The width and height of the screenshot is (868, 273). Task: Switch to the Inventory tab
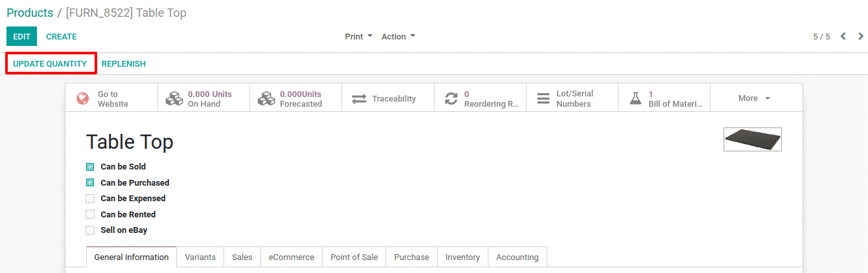pyautogui.click(x=463, y=257)
